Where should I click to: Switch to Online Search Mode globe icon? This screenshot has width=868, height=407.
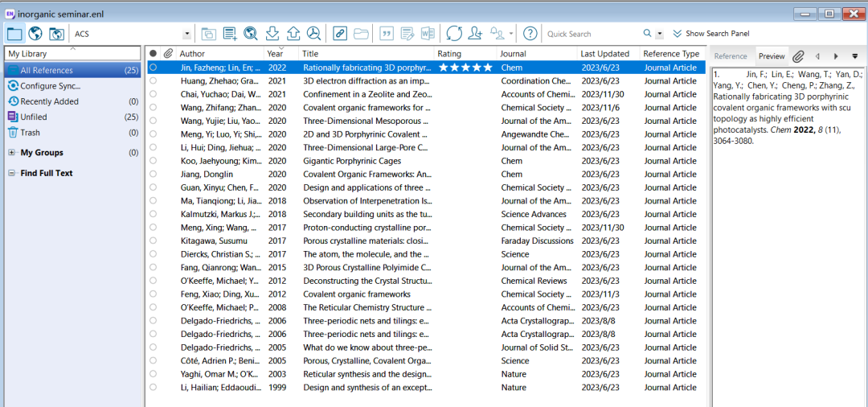(35, 34)
